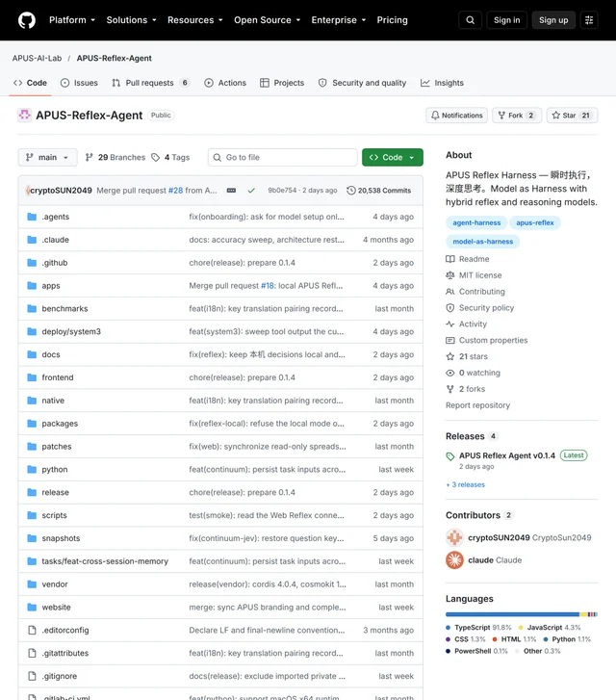Expand commit message ellipsis icon

(x=231, y=191)
